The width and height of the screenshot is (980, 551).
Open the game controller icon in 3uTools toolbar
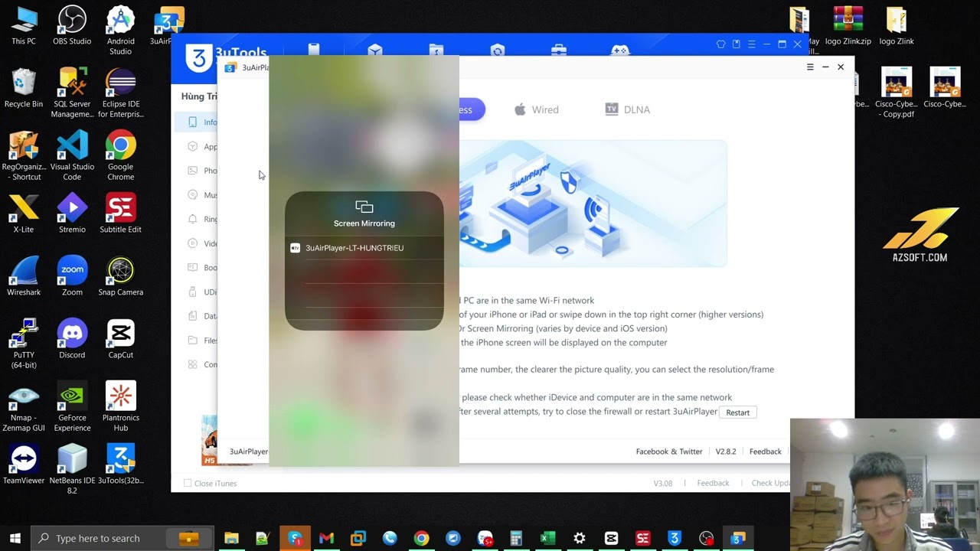tap(619, 50)
